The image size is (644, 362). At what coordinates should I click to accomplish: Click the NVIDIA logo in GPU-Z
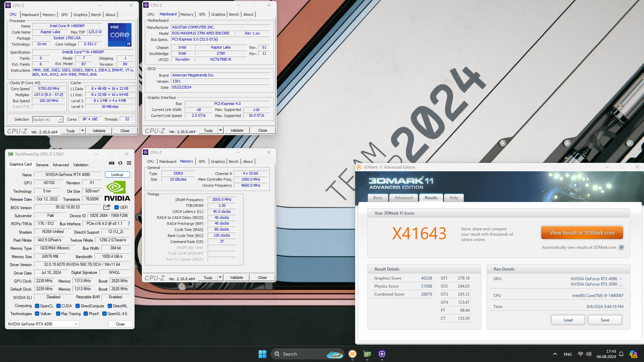coord(117,191)
